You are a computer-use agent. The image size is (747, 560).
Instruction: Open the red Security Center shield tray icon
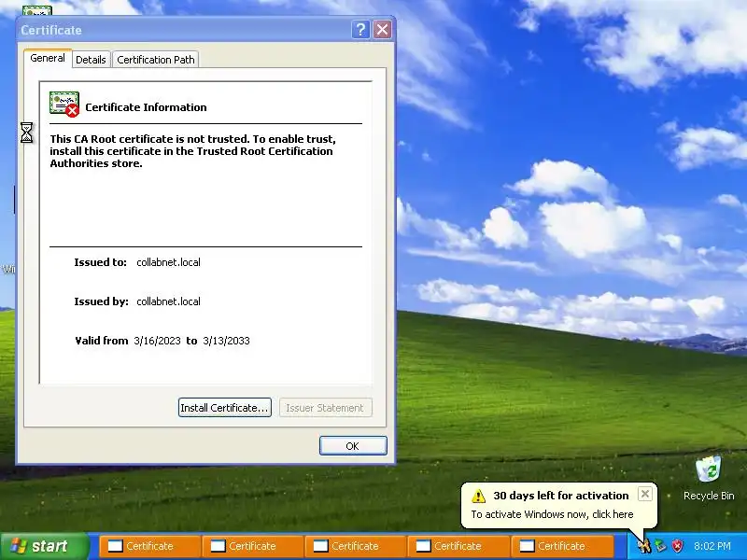click(677, 546)
